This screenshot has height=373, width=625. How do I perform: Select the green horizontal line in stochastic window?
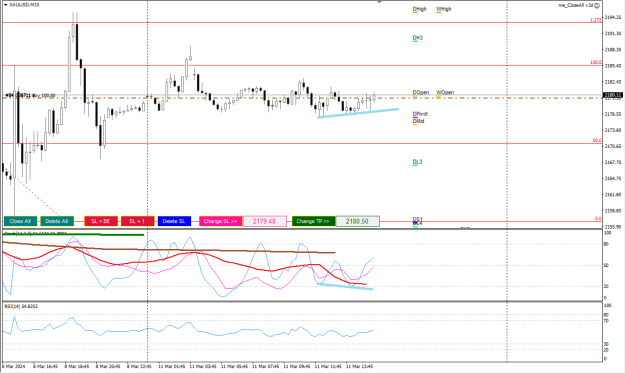(x=73, y=234)
